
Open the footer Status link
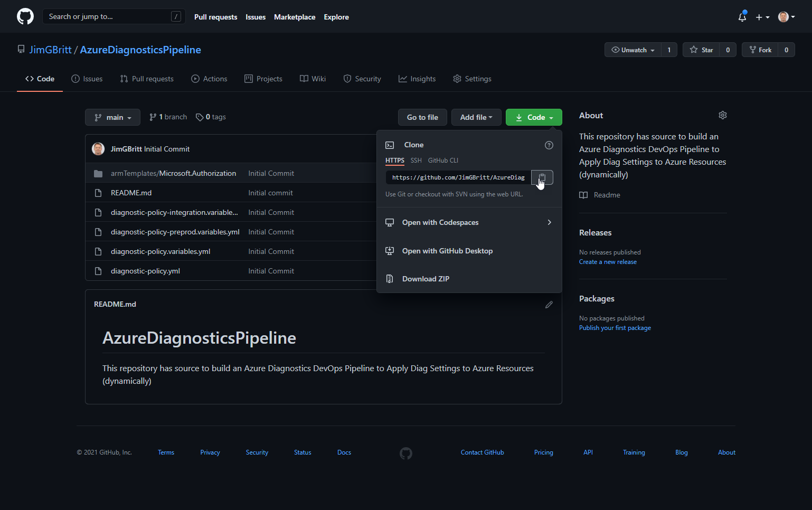(303, 452)
